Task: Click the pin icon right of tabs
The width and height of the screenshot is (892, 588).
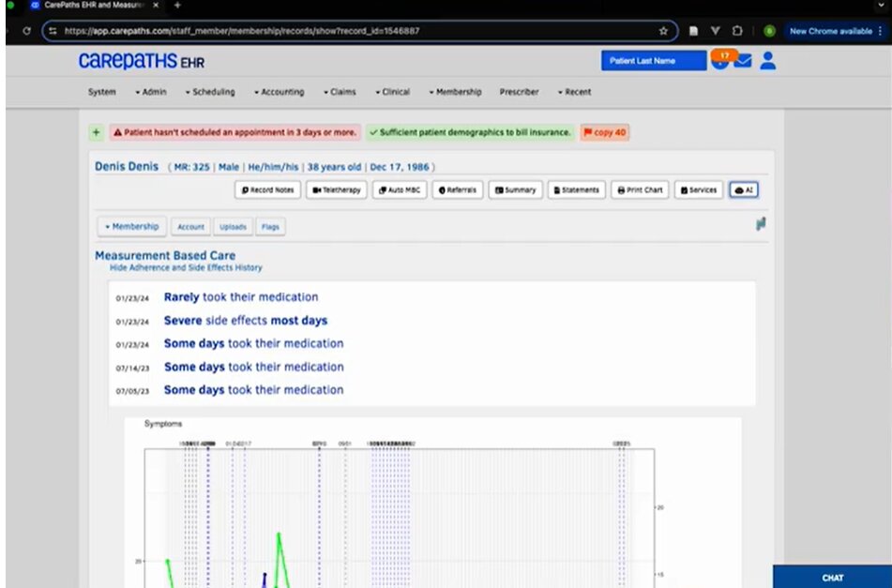Action: click(761, 224)
